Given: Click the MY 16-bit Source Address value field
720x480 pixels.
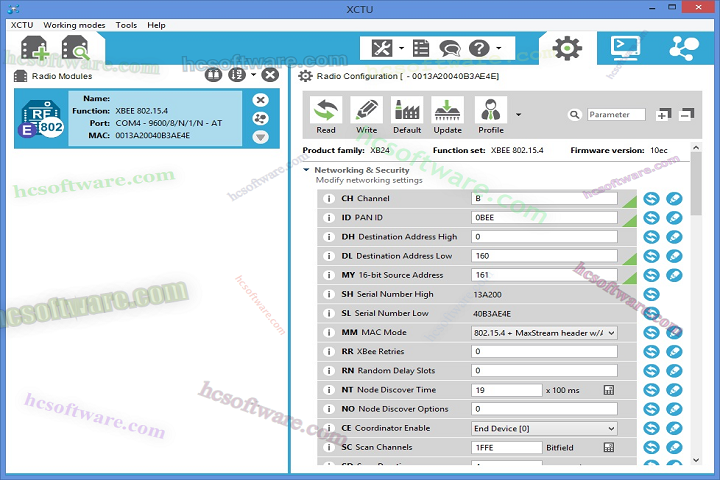Looking at the screenshot, I should 544,275.
